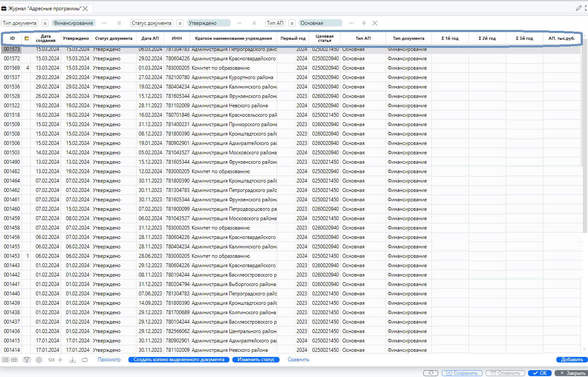The width and height of the screenshot is (588, 377).
Task: Toggle the filter funnel icon
Action: (27, 360)
